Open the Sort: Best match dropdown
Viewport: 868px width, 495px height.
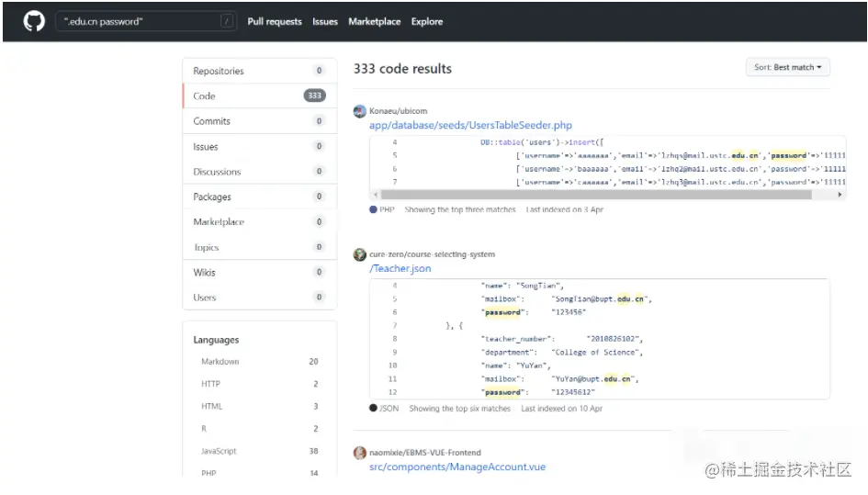(788, 67)
